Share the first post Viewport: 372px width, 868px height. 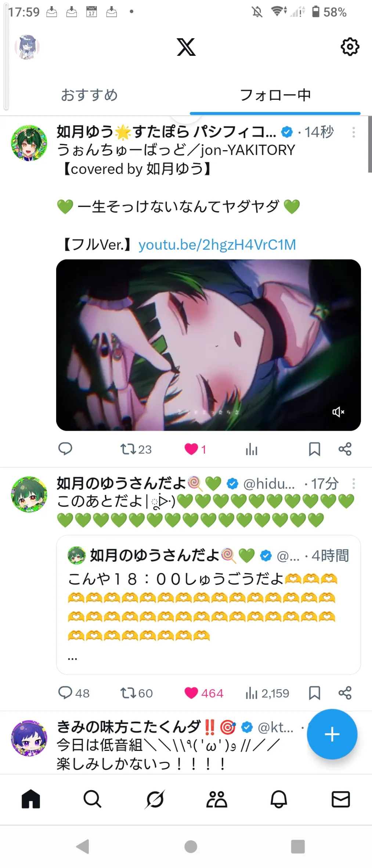point(345,449)
